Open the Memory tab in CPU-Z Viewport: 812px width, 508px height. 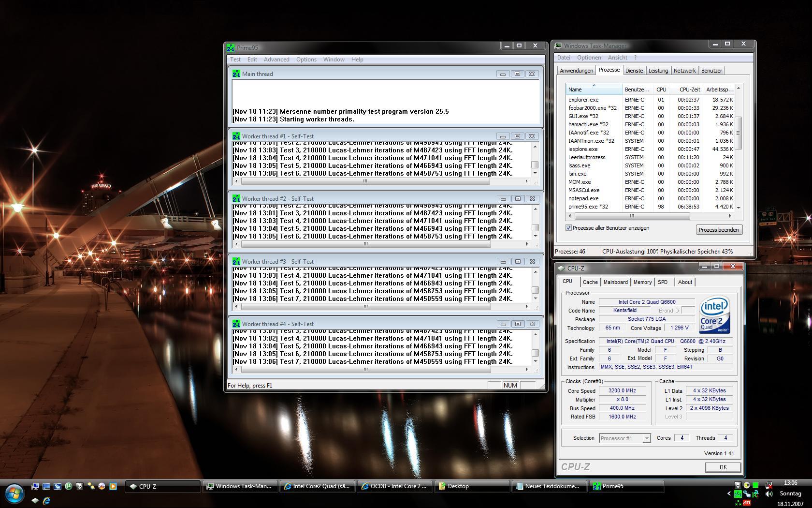[642, 282]
